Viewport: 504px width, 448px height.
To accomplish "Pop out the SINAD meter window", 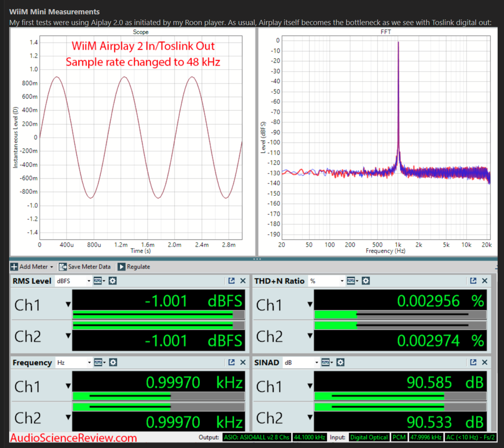I will pyautogui.click(x=473, y=363).
